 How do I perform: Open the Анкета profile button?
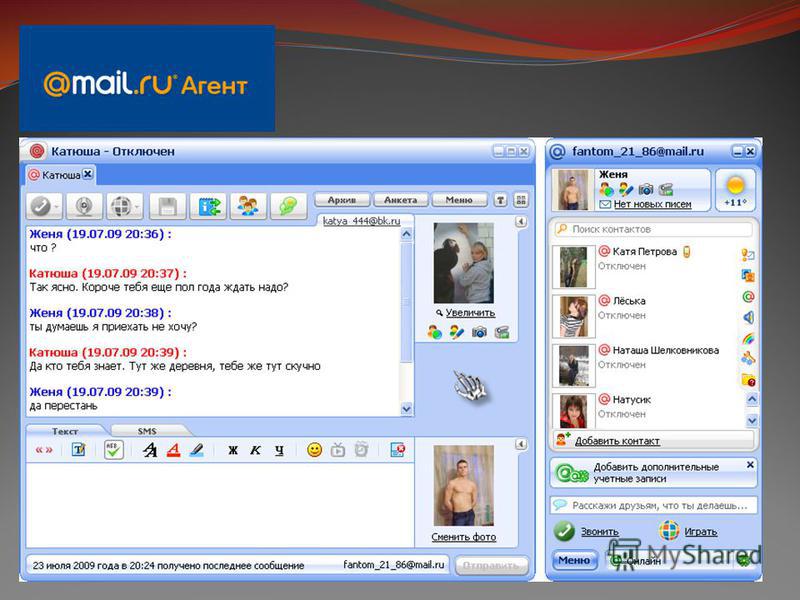(401, 200)
